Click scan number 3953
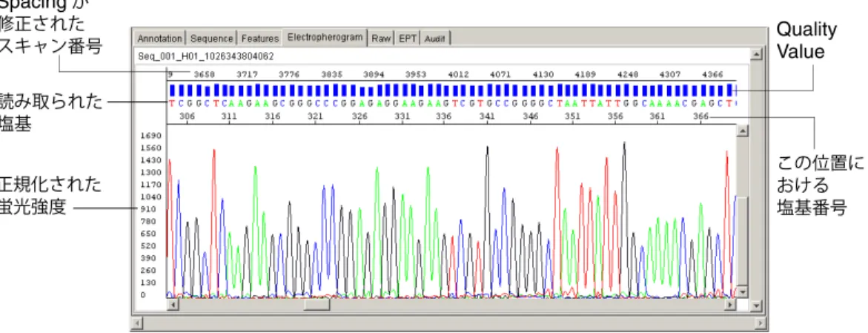This screenshot has height=333, width=868. pos(417,73)
